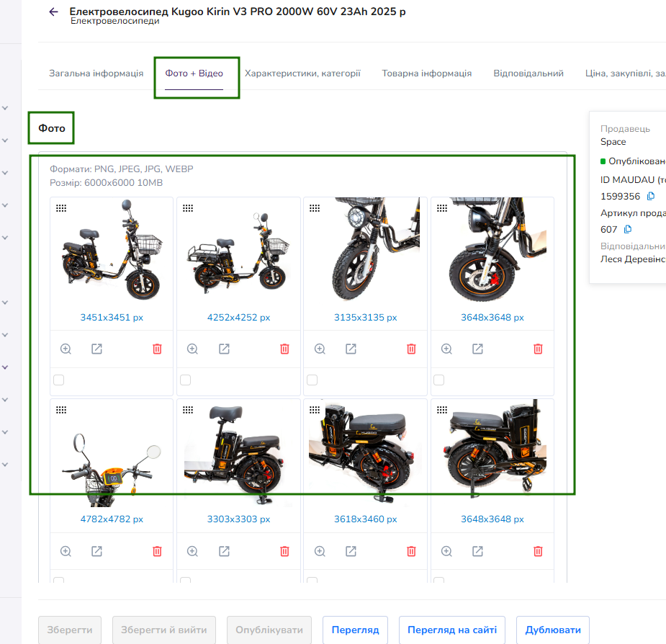Open the Товарна інформація tab
The image size is (666, 644).
pyautogui.click(x=427, y=73)
